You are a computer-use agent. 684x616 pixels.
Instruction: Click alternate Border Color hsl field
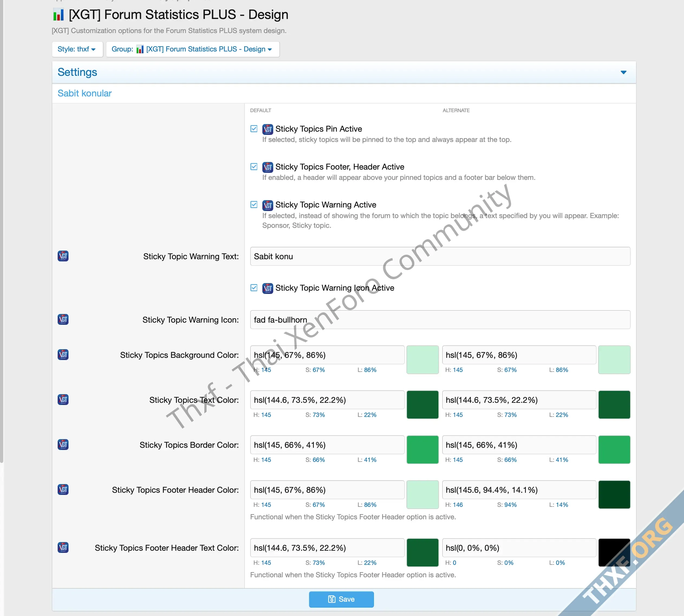[519, 445]
